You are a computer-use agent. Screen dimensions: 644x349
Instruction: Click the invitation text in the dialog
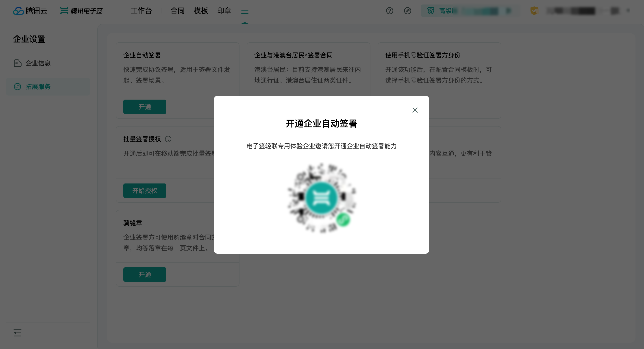322,146
